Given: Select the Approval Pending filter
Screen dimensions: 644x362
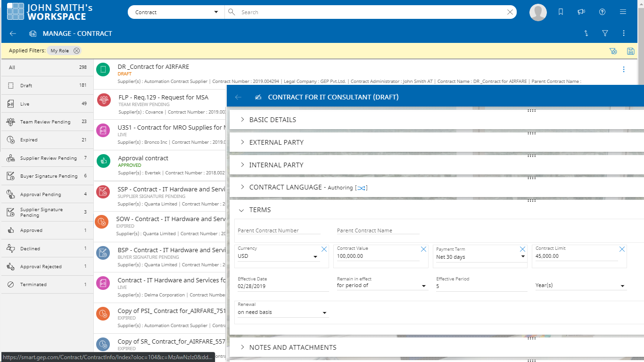Looking at the screenshot, I should click(x=47, y=194).
